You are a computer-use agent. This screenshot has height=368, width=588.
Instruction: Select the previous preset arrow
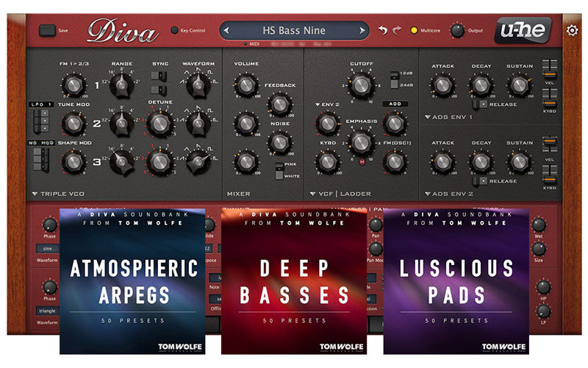(226, 30)
